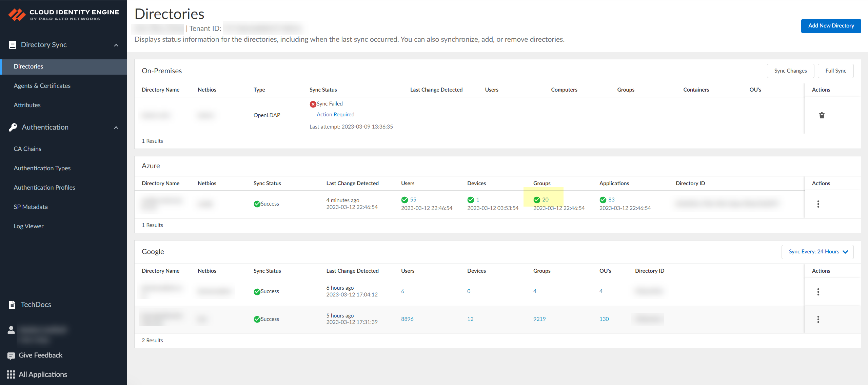Open actions menu for first Google directory
Viewport: 868px width, 385px height.
tap(818, 292)
